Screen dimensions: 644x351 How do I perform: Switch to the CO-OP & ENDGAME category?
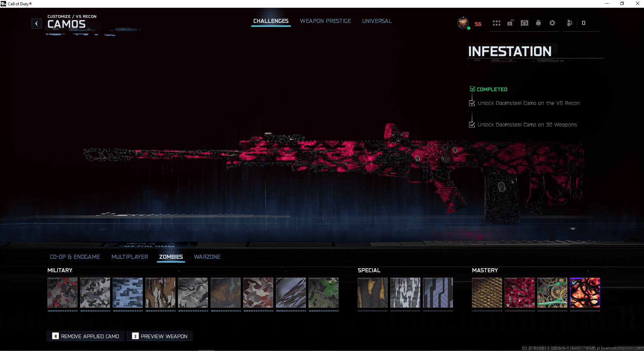pos(75,257)
